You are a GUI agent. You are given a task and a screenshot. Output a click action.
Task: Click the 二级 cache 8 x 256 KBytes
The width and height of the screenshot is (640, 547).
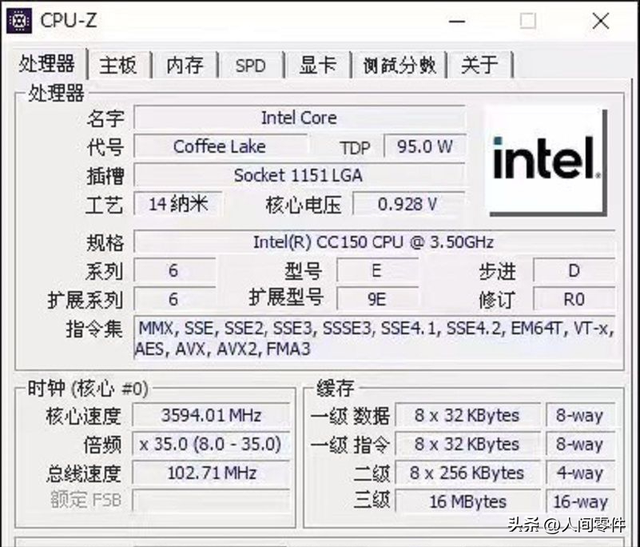click(468, 473)
